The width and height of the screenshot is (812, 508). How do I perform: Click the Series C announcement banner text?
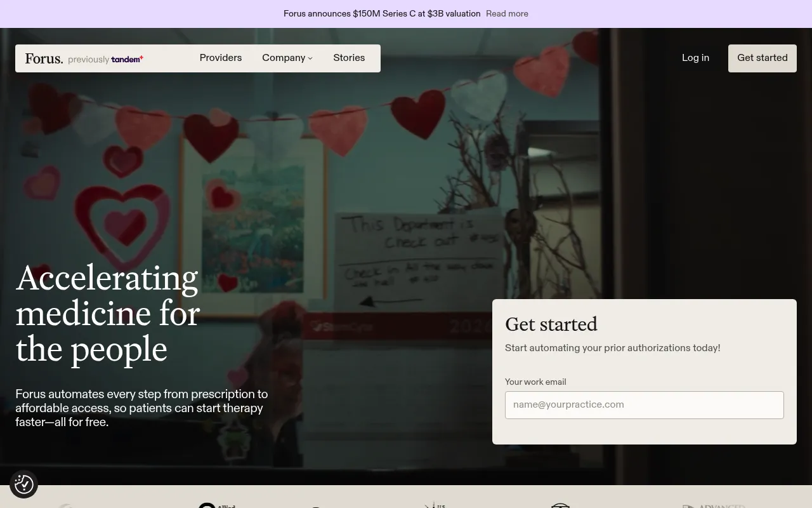click(382, 14)
